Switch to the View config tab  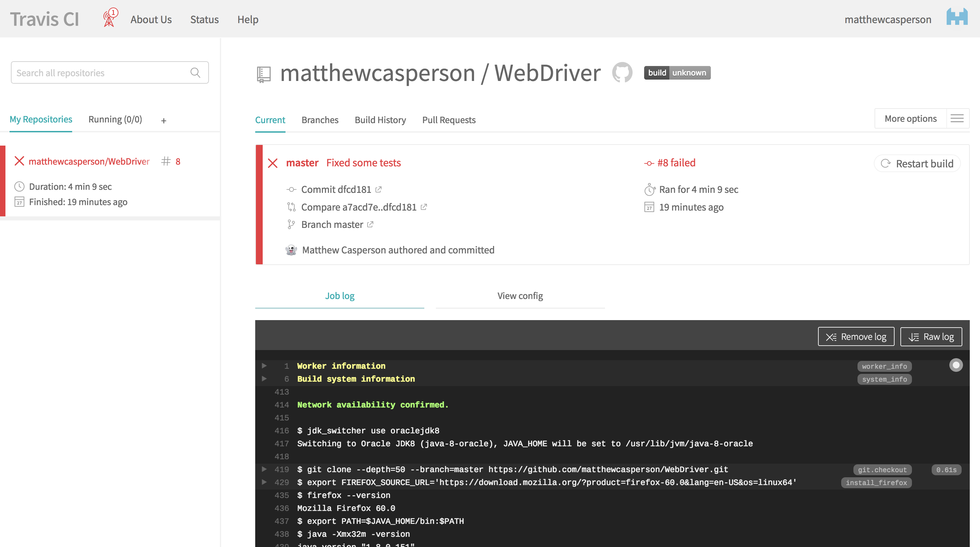[520, 296]
